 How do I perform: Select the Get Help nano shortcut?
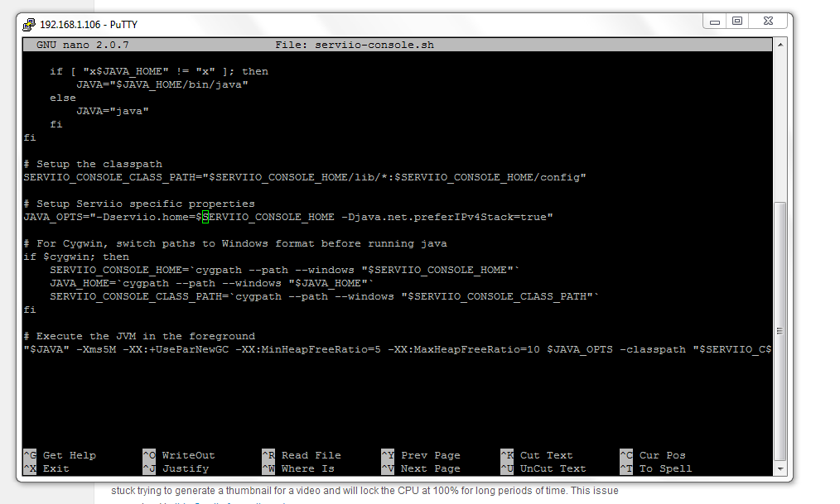coord(66,454)
